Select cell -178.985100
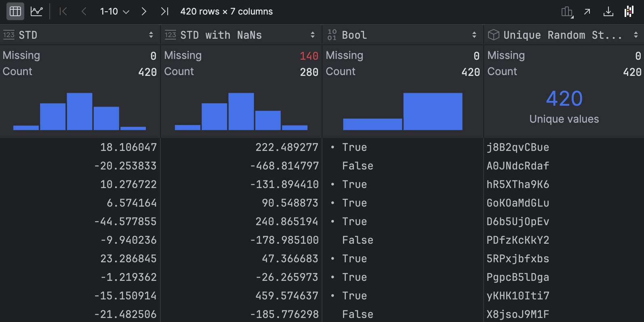The height and width of the screenshot is (322, 644). [242, 240]
